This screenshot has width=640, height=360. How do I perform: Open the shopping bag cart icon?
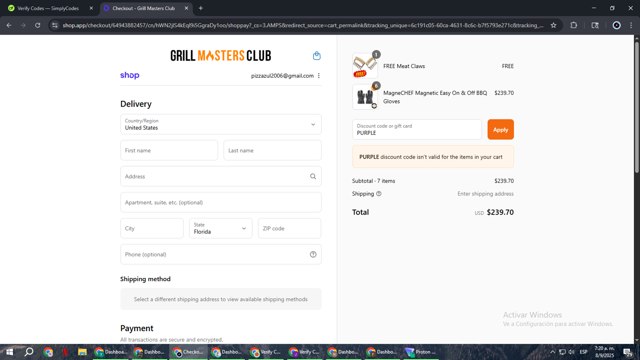(316, 56)
